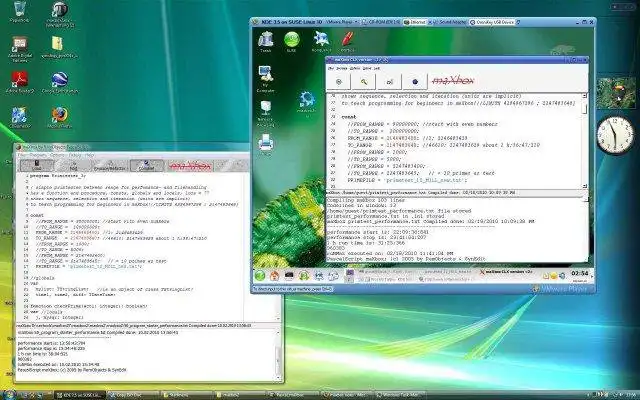
Task: Toggle the OmniKey USB Device in VMware toolbar
Action: (x=493, y=22)
